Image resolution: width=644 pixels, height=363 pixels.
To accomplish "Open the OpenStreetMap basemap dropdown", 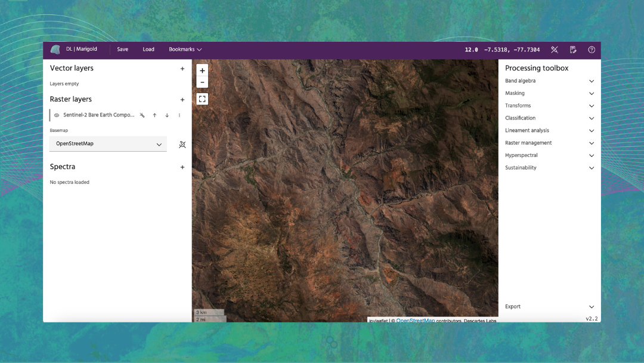I will coord(108,144).
